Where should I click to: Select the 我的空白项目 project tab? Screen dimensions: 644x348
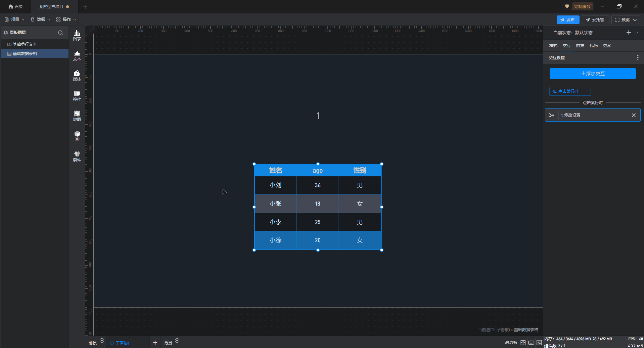[54, 7]
